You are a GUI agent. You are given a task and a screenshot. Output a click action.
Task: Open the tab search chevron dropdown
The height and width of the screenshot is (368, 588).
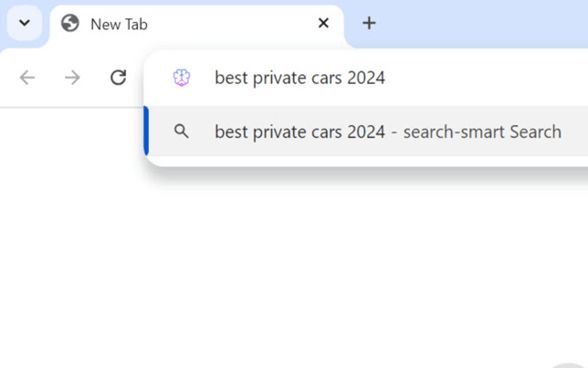coord(24,23)
